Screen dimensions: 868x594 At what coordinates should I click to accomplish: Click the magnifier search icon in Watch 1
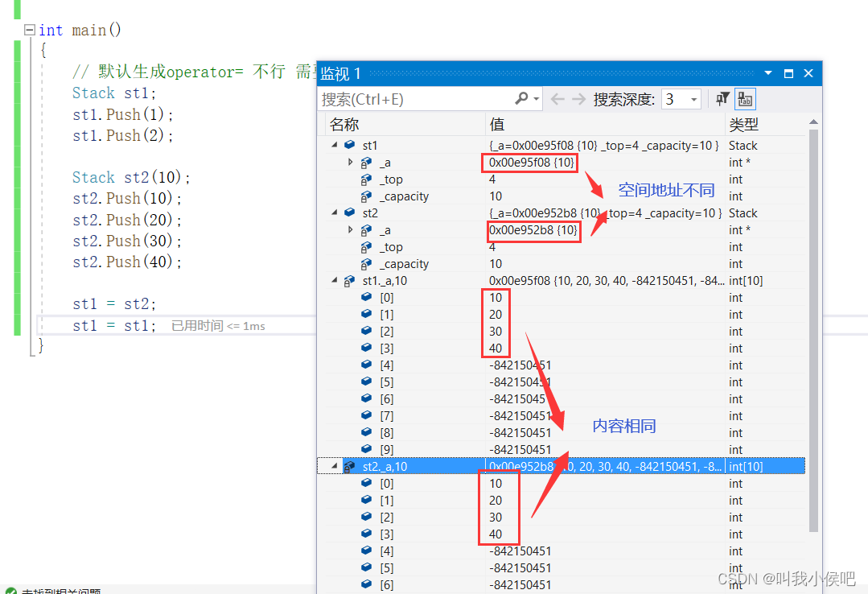coord(521,99)
